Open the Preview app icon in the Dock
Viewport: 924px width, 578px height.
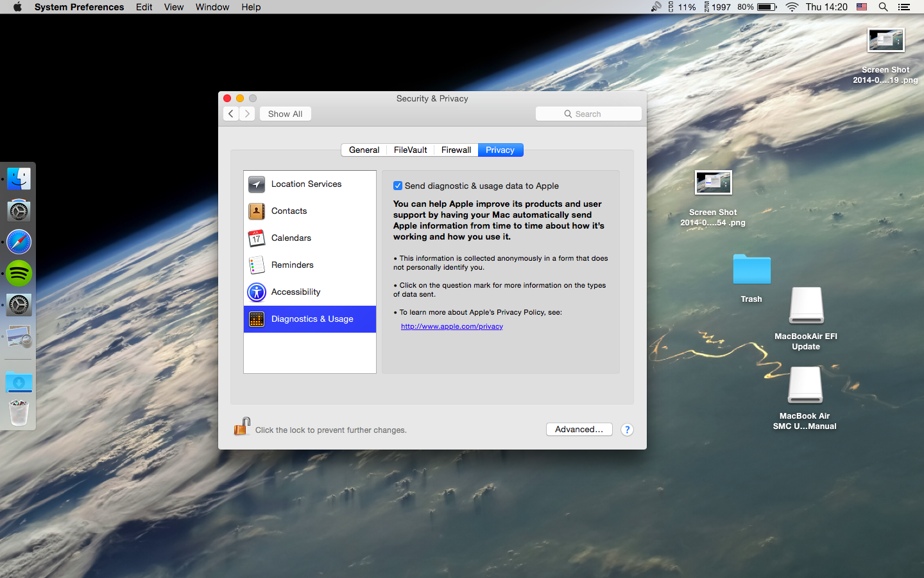pos(19,337)
